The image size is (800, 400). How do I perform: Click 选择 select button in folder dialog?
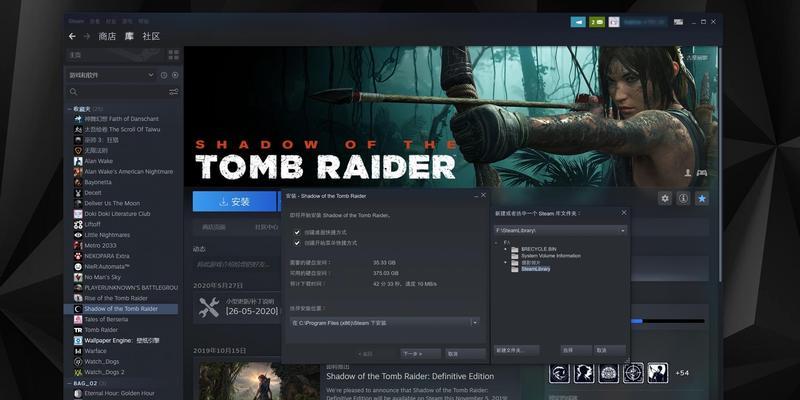(577, 351)
